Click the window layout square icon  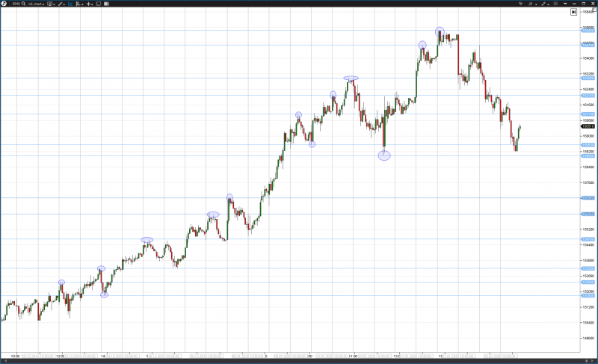(x=99, y=4)
